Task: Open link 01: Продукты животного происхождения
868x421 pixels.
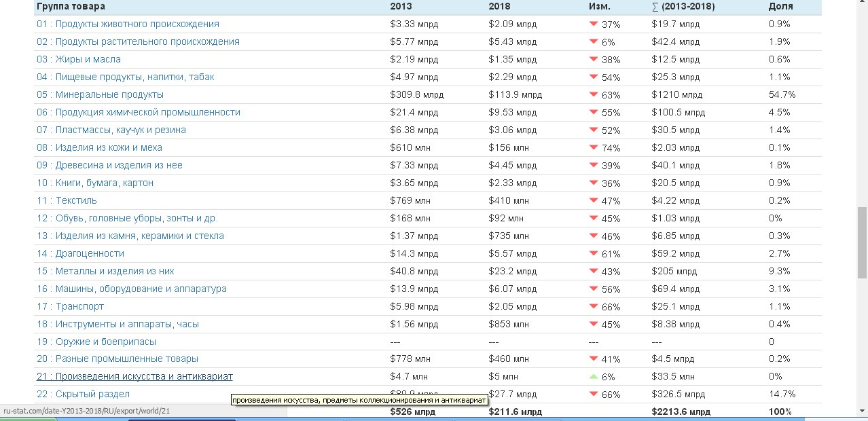Action: (128, 24)
